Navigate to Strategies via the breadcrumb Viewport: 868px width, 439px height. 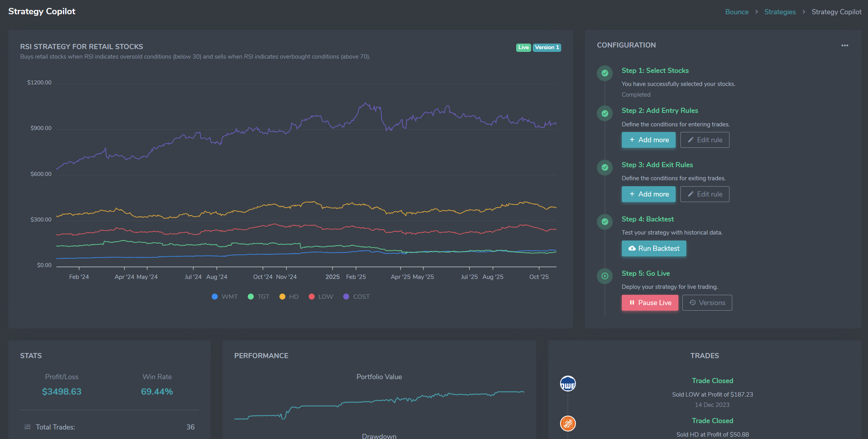780,11
